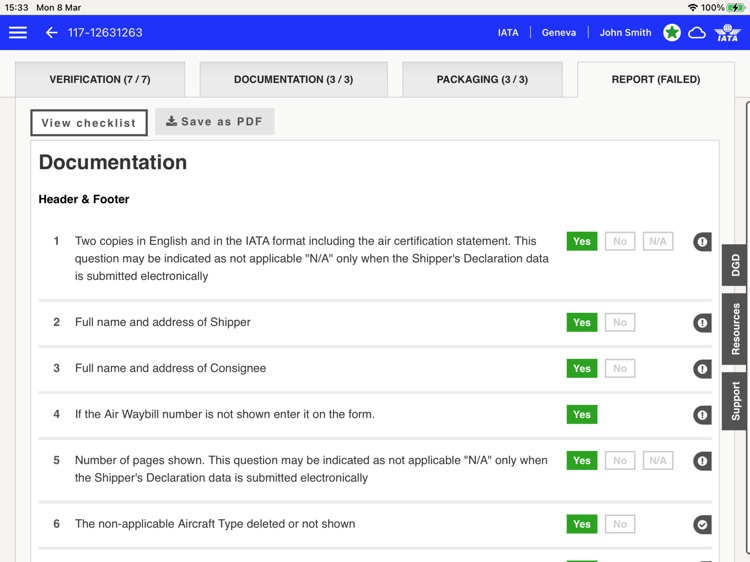Click the Air Waybill number question text
This screenshot has width=750, height=562.
(225, 414)
